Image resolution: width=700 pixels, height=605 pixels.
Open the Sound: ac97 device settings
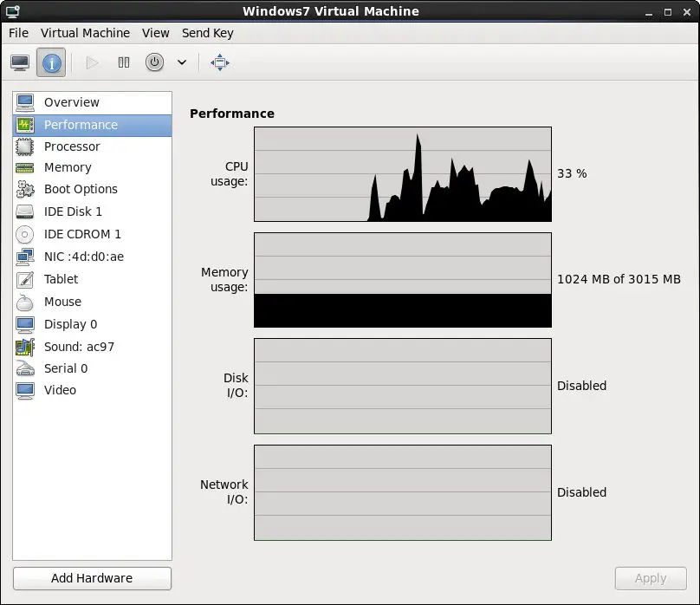point(78,346)
